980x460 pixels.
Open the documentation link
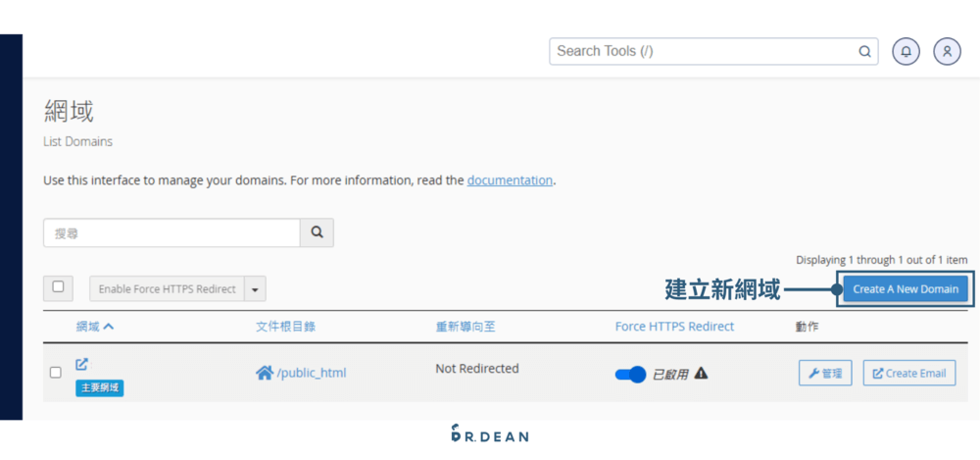[510, 180]
